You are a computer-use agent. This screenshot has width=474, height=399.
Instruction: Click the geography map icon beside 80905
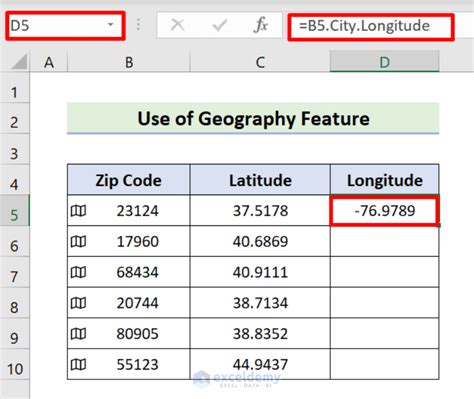tap(78, 334)
